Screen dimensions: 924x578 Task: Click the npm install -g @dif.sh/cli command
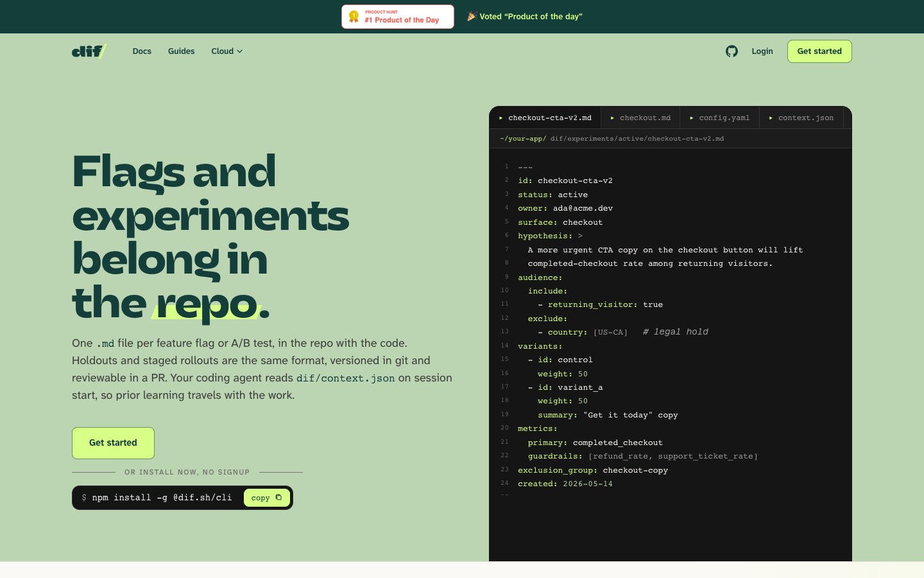[162, 498]
